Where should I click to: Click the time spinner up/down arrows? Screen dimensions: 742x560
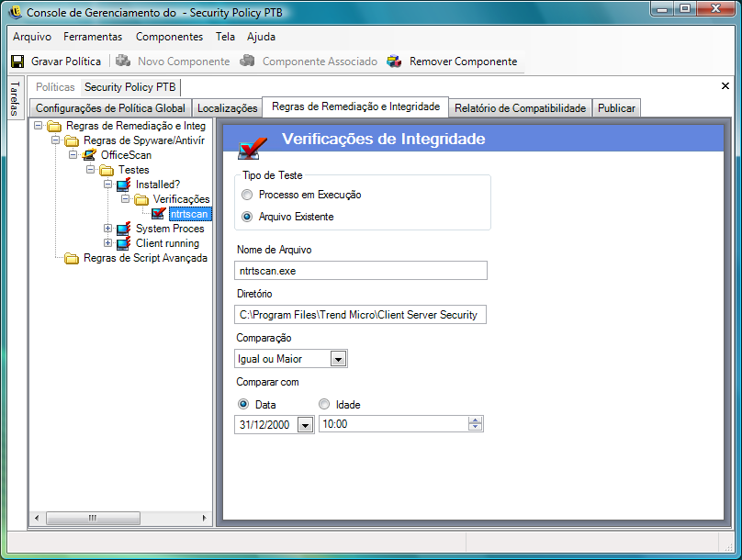tap(475, 424)
